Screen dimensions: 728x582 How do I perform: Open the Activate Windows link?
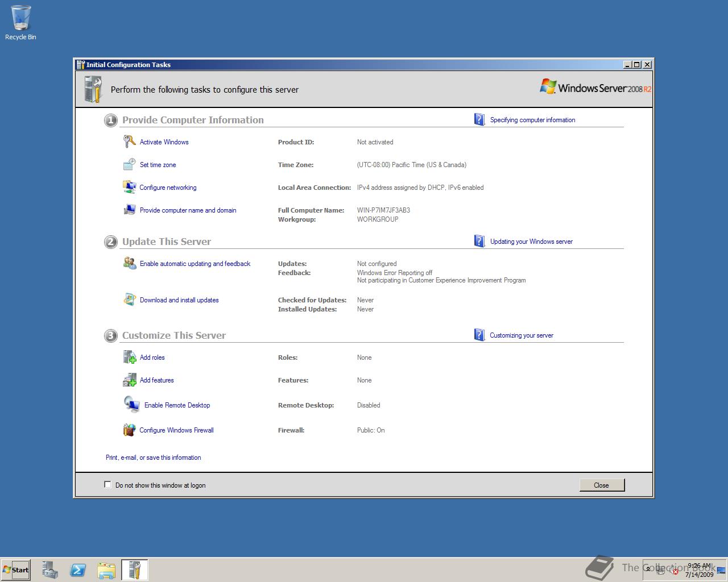point(164,142)
